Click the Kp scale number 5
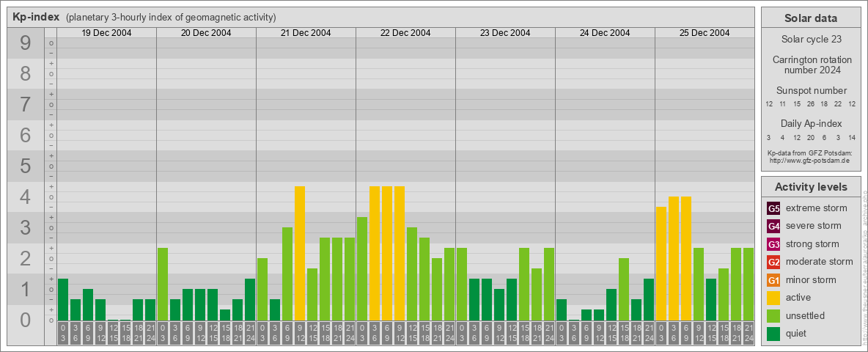868x352 pixels. point(26,166)
